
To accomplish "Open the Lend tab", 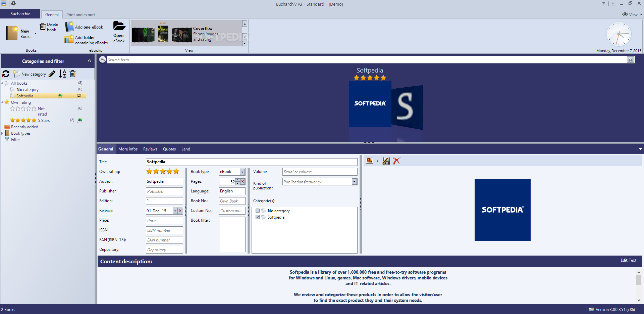I will 186,149.
